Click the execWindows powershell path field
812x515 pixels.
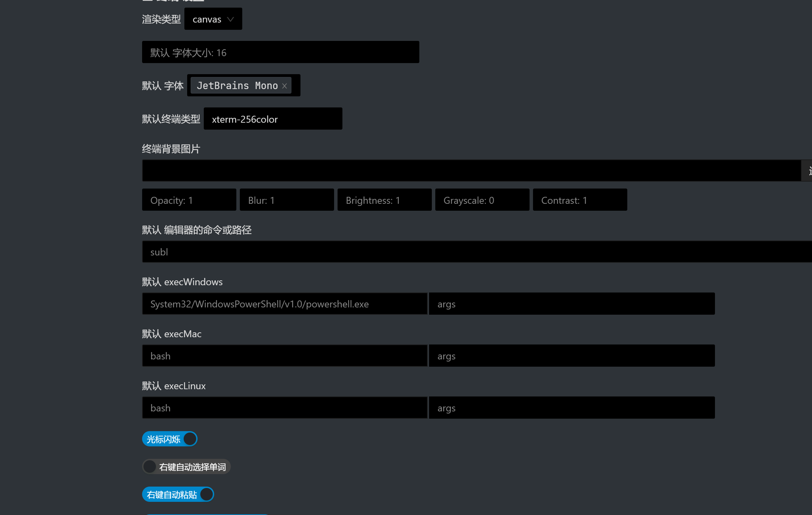(285, 304)
